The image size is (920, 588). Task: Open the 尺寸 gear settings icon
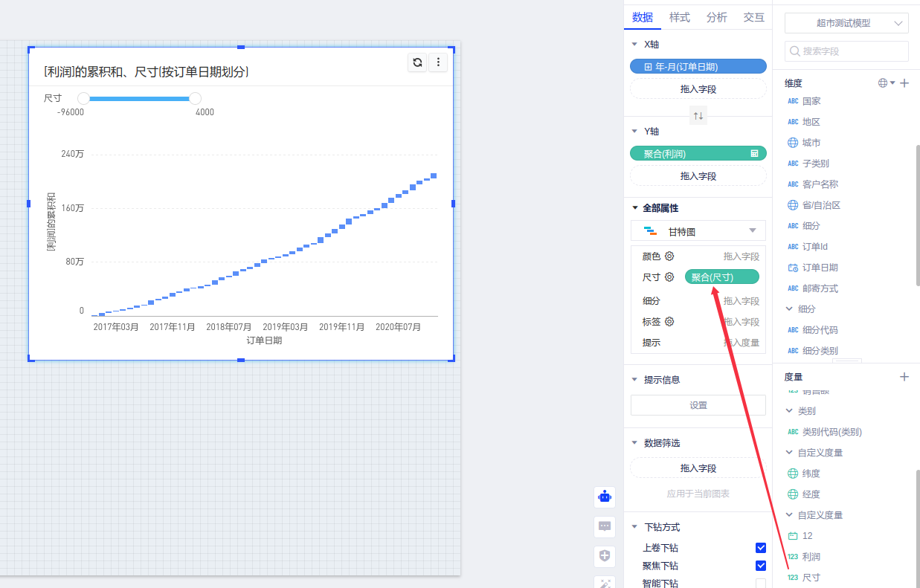point(669,277)
